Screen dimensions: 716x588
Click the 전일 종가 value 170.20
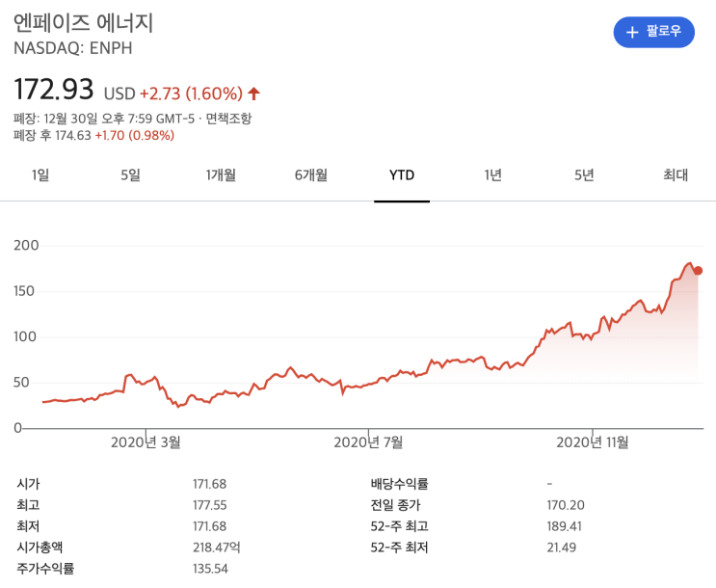566,505
